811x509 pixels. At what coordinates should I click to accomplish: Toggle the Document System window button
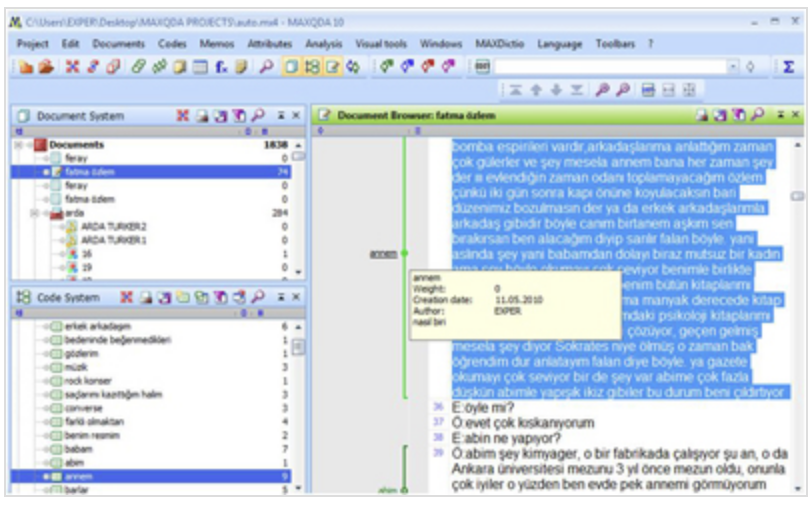(291, 67)
